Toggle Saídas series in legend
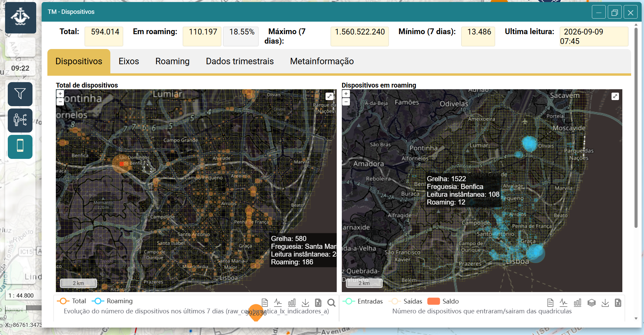 click(x=405, y=301)
